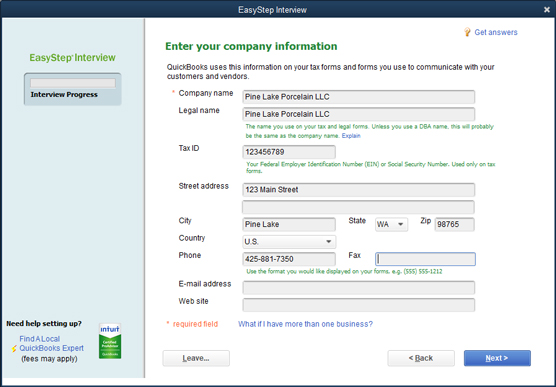Click the Company name label

pos(206,93)
